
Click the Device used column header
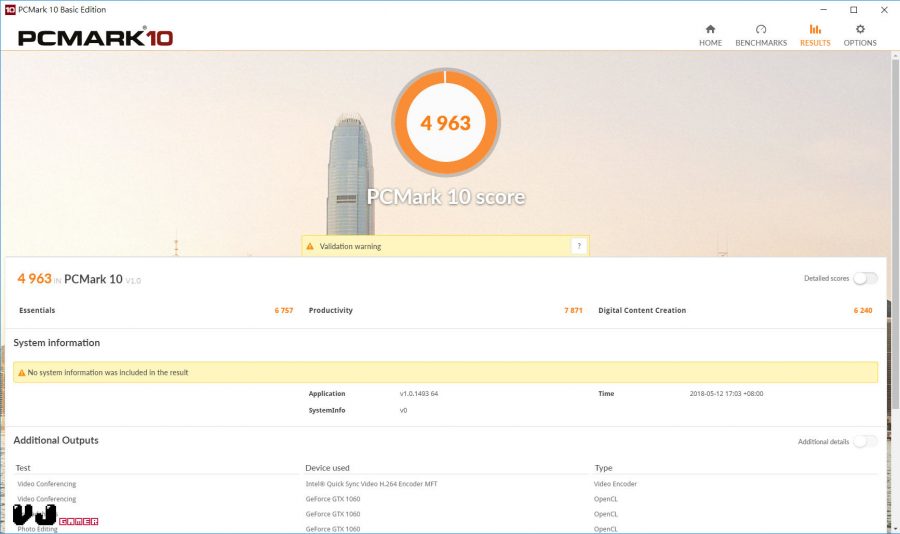pos(327,468)
